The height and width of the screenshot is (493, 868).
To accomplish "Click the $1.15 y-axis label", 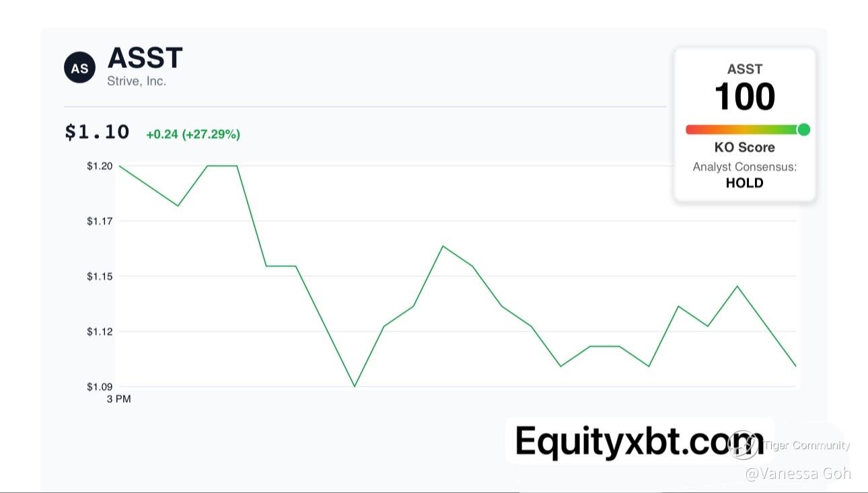I will pos(100,276).
